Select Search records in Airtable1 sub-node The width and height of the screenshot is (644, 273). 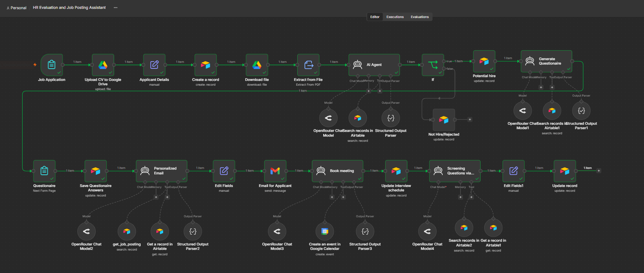[x=552, y=111]
